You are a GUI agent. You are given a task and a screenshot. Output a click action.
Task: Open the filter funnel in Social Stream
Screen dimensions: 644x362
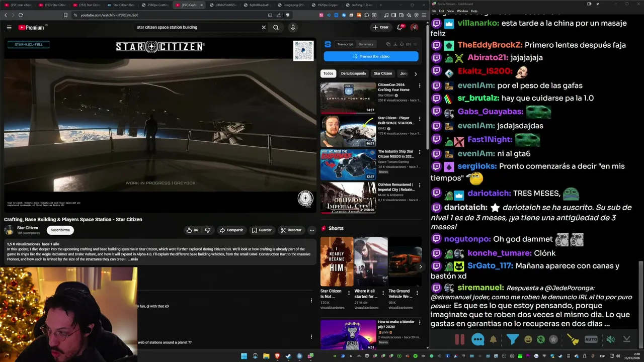coord(512,339)
